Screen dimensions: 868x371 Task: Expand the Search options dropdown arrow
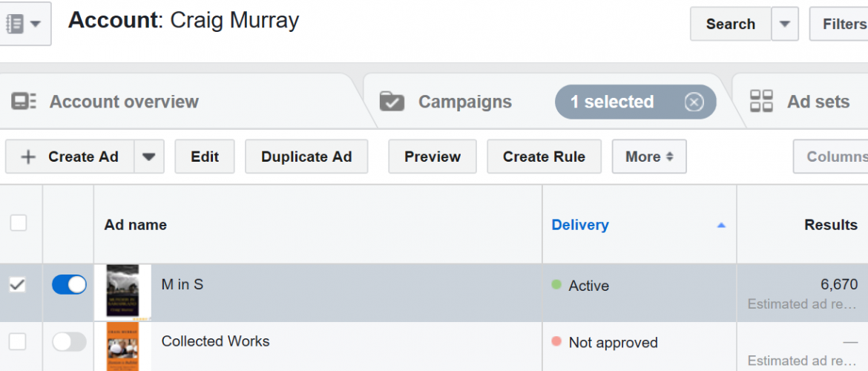tap(784, 24)
